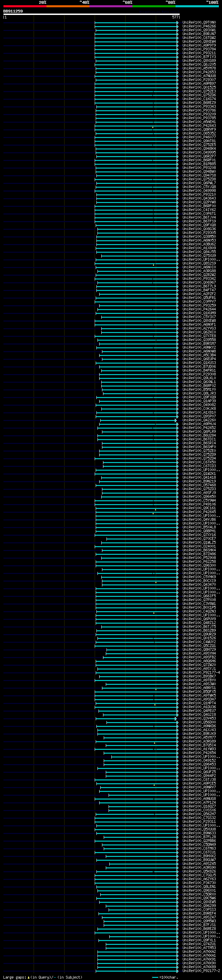The image size is (222, 980).
Task: Open entry UniRef100_P93784
Action: [199, 49]
